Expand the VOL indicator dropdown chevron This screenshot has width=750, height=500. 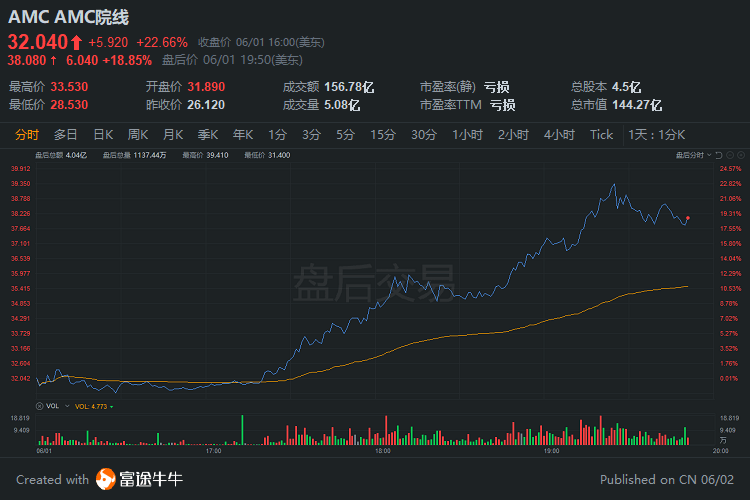click(67, 406)
